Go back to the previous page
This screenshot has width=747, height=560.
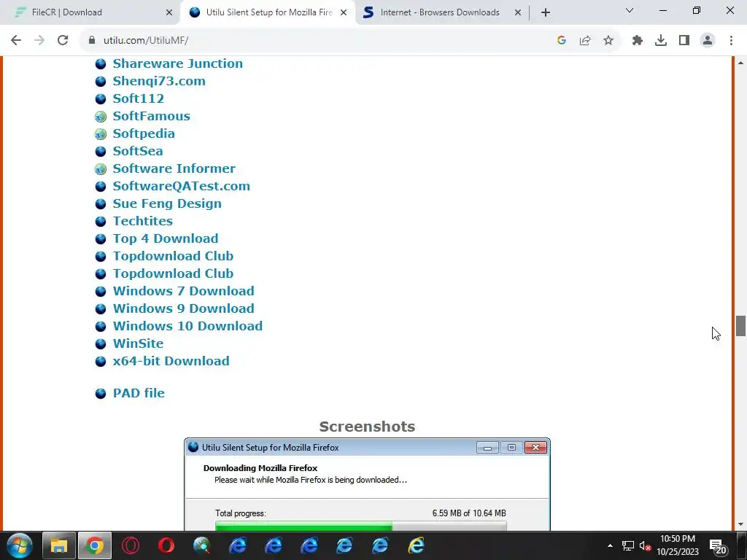(x=16, y=41)
